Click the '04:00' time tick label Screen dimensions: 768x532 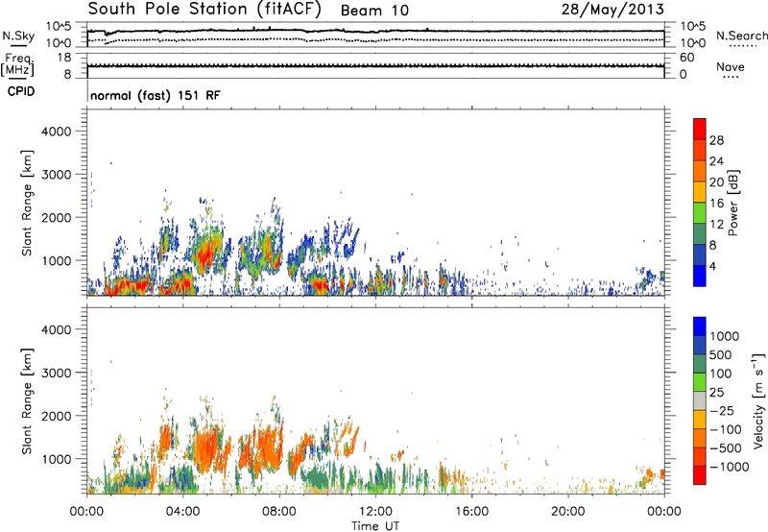point(182,512)
